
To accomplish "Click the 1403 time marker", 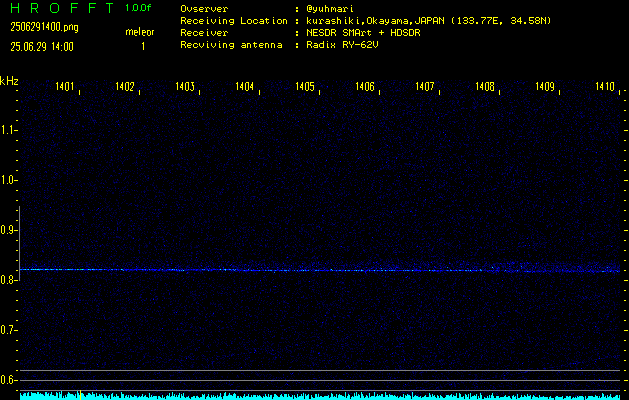I will pyautogui.click(x=185, y=86).
